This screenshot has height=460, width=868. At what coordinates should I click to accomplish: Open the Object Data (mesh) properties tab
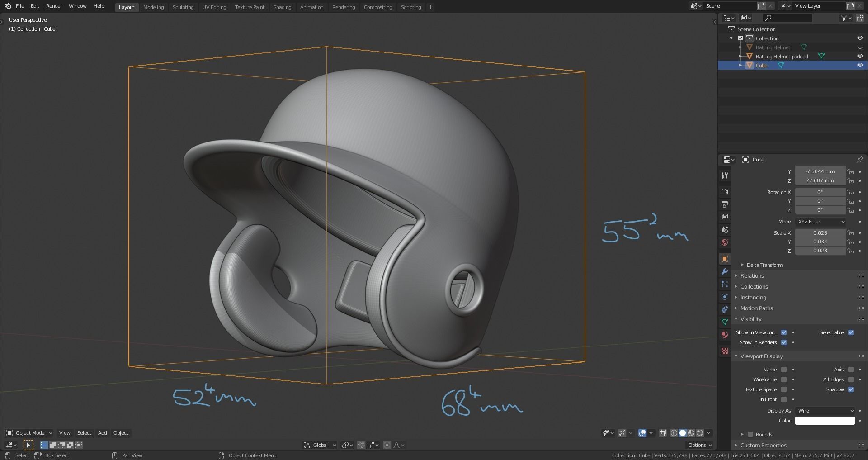click(x=725, y=322)
